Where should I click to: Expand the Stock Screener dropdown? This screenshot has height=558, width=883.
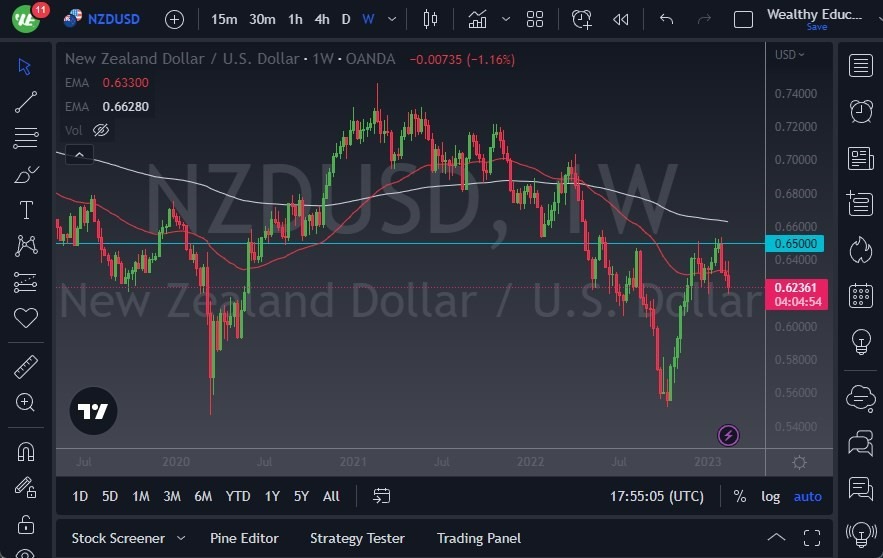(181, 538)
